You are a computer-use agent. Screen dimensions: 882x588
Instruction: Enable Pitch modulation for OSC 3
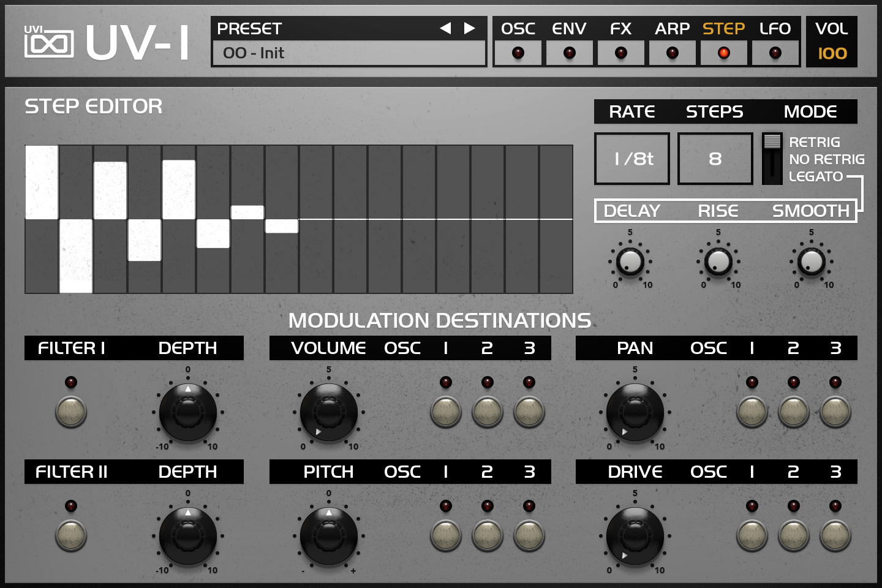(529, 535)
